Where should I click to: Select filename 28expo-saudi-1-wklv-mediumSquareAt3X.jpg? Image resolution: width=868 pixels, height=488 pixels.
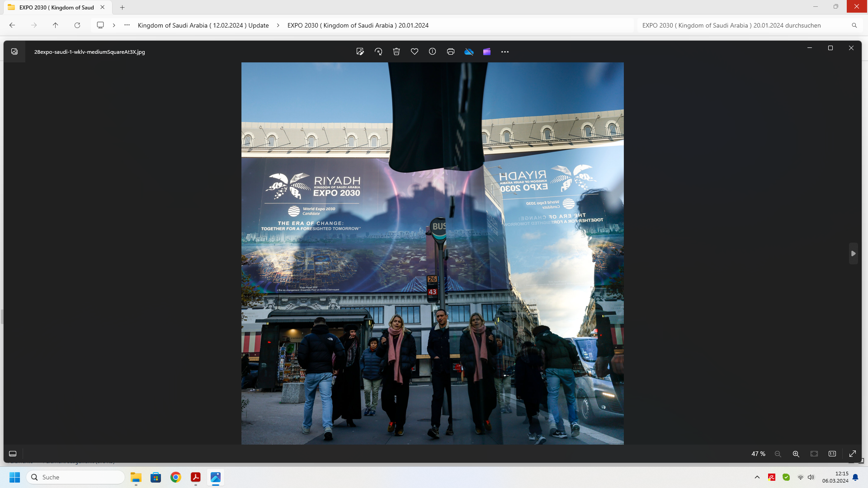(90, 52)
